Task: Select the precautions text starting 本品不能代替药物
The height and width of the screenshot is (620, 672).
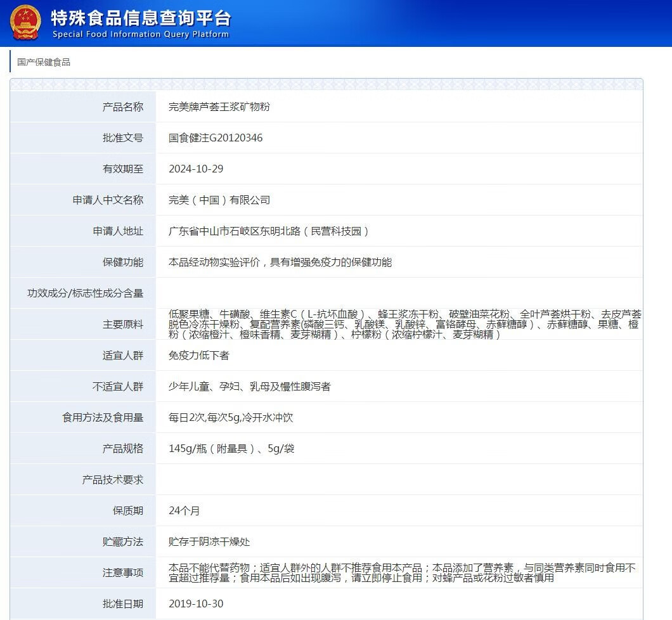Action: [x=402, y=573]
